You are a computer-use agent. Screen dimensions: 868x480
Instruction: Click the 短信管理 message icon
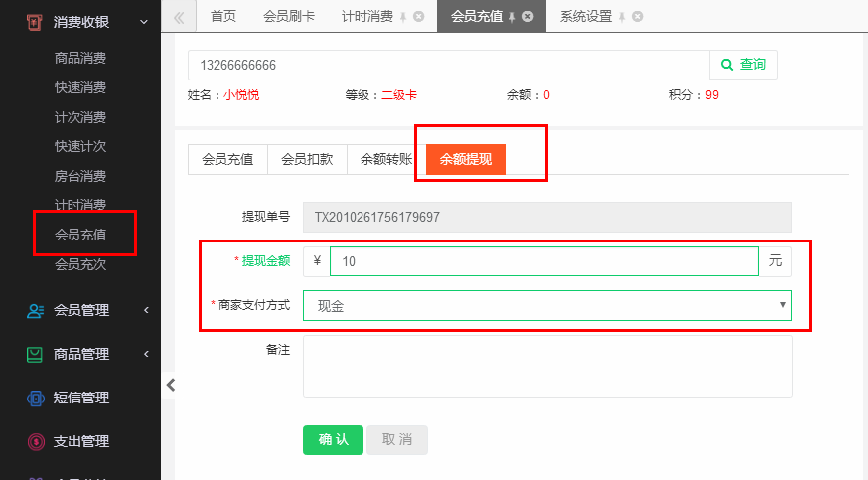36,398
